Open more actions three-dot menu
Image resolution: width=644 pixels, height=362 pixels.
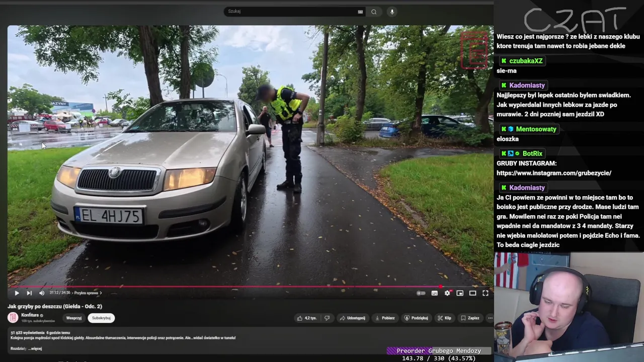point(490,318)
